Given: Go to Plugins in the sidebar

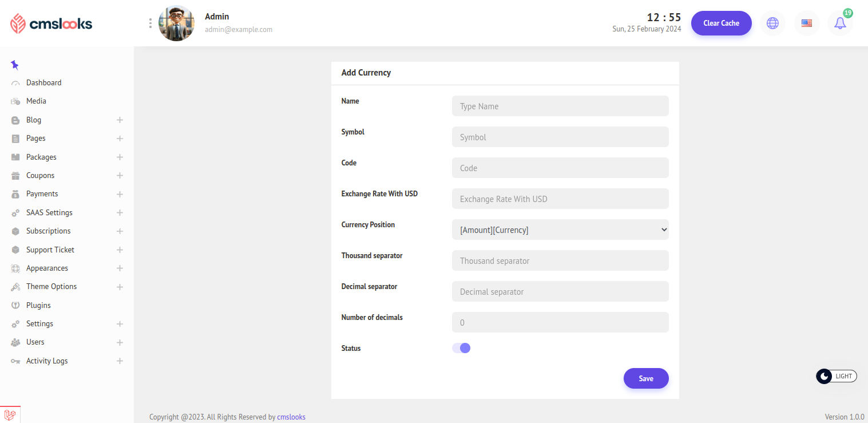Looking at the screenshot, I should coord(38,305).
